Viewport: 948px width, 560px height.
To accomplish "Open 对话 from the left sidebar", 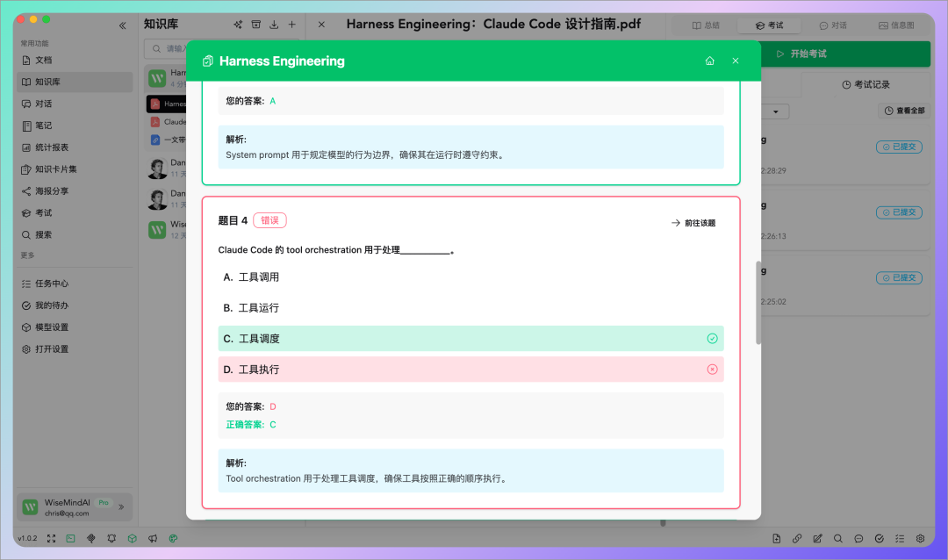I will pos(75,104).
